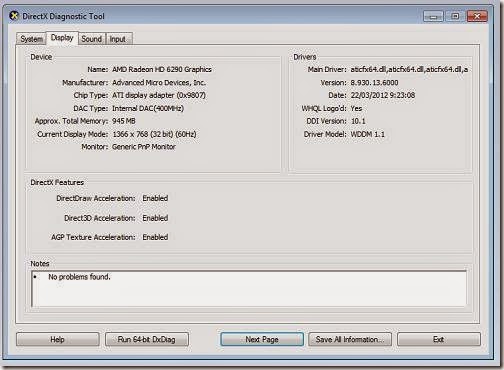Click the 'Device' group label

pos(41,57)
